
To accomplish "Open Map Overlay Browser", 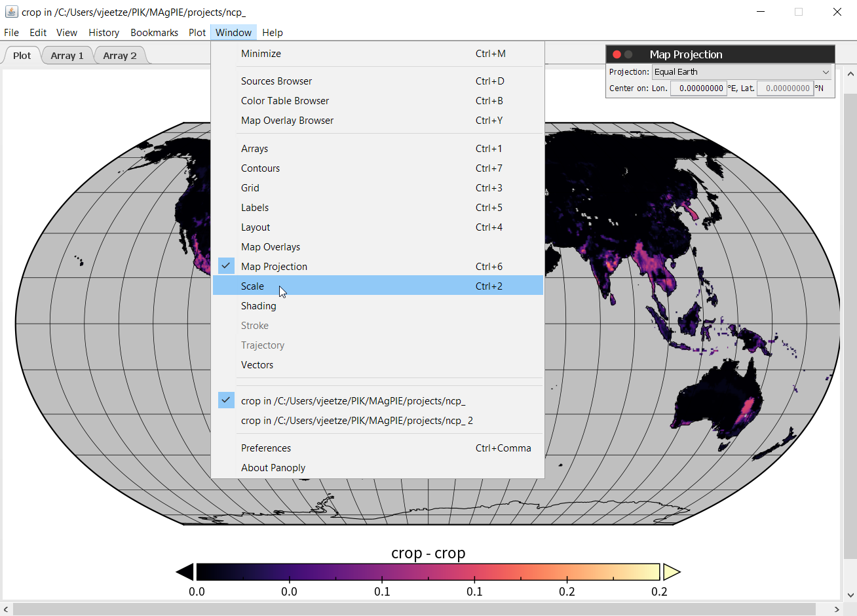I will point(378,121).
